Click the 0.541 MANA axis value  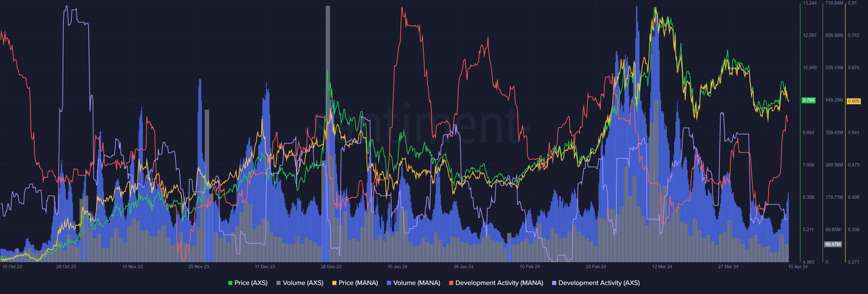[x=854, y=133]
